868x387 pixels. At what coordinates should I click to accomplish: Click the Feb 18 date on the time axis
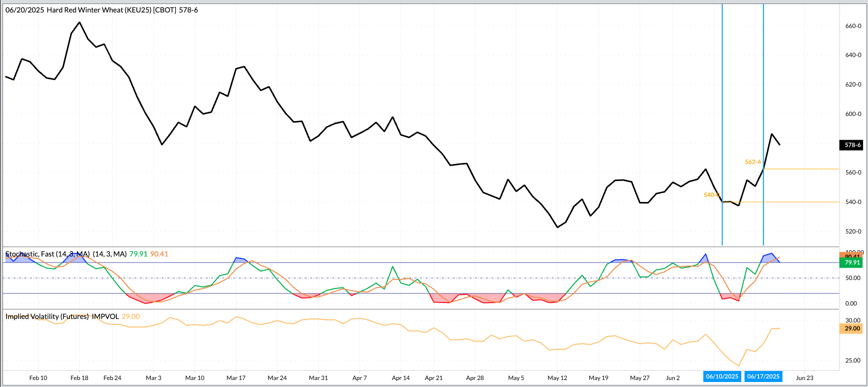[x=79, y=377]
